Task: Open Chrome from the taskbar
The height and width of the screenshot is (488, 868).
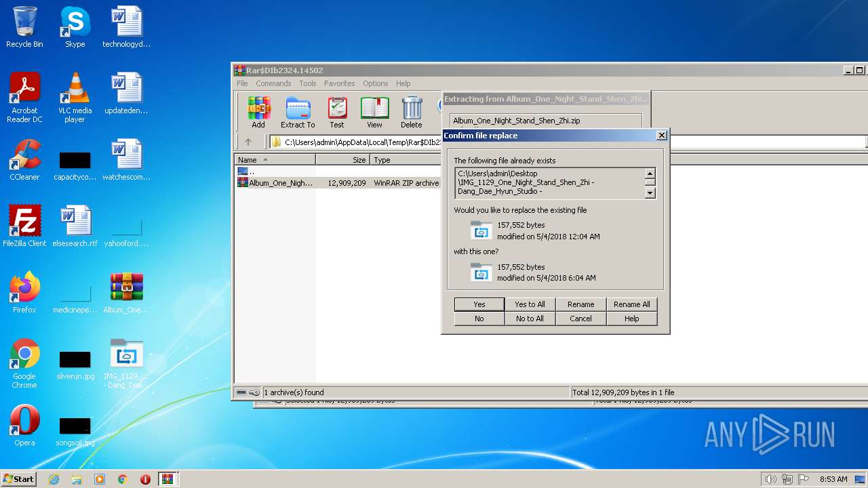Action: (123, 479)
